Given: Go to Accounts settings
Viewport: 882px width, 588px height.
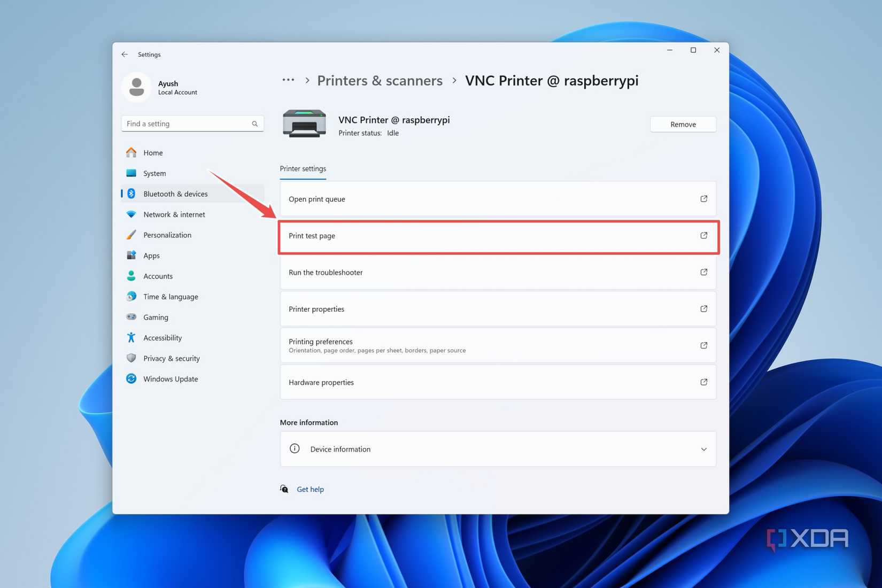Looking at the screenshot, I should [x=193, y=276].
